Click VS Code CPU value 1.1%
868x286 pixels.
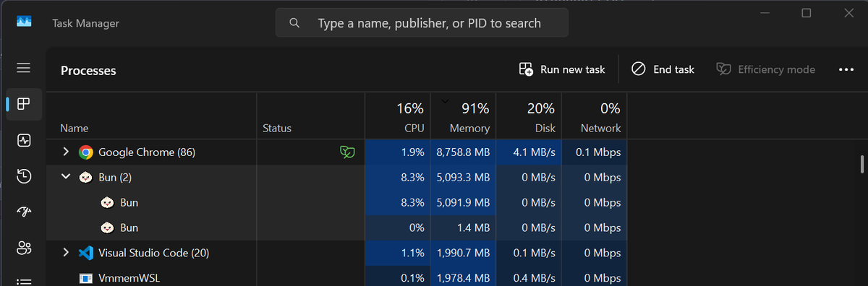pyautogui.click(x=412, y=253)
